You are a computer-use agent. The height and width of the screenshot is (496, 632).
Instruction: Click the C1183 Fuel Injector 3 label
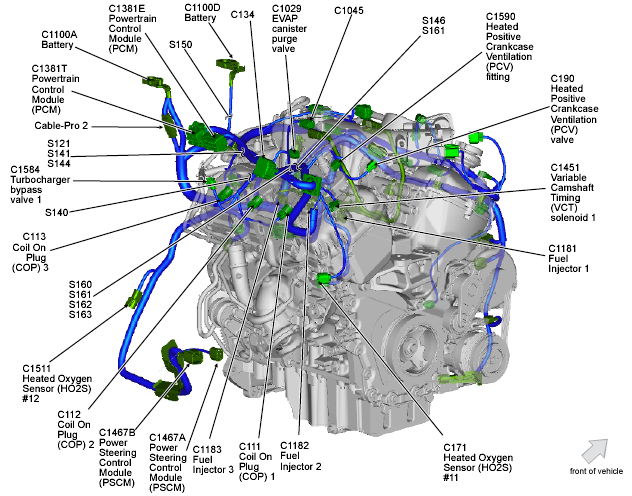coord(205,456)
